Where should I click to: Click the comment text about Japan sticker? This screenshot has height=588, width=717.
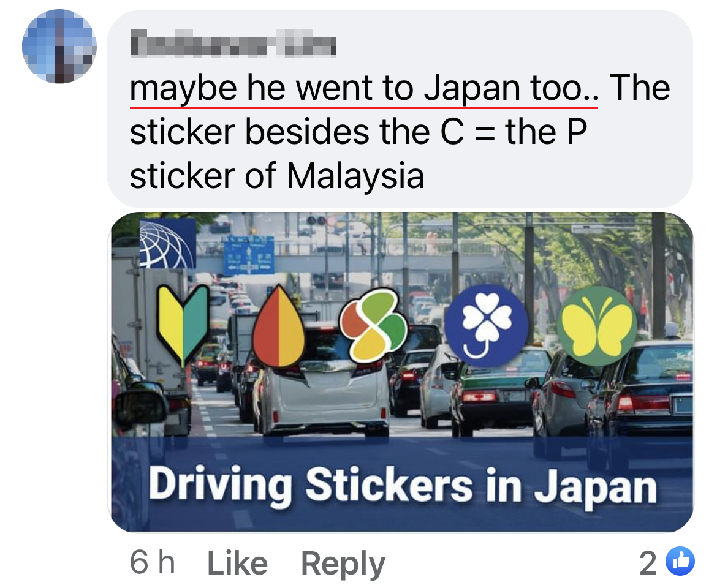400,132
